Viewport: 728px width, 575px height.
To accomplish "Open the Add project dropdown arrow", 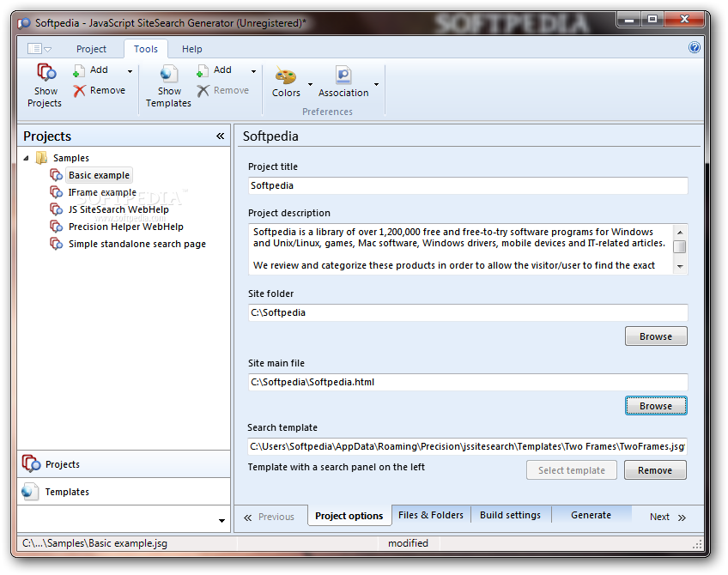I will 130,71.
